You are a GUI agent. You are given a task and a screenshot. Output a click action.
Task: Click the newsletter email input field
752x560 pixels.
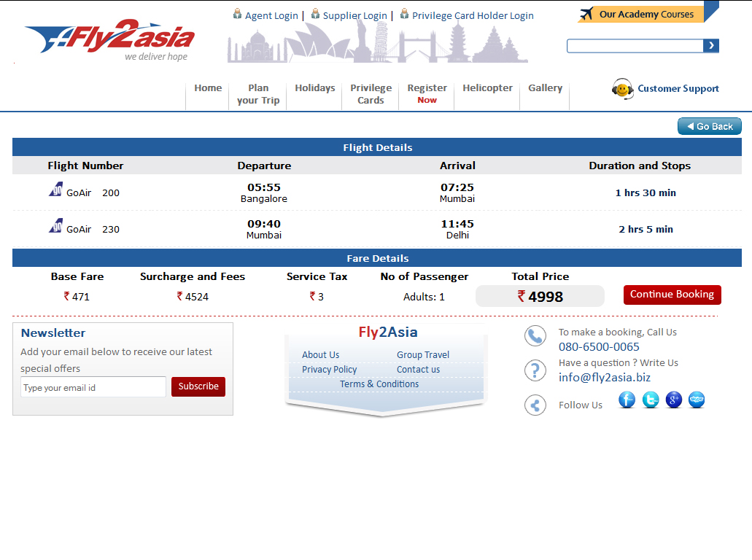pos(93,387)
